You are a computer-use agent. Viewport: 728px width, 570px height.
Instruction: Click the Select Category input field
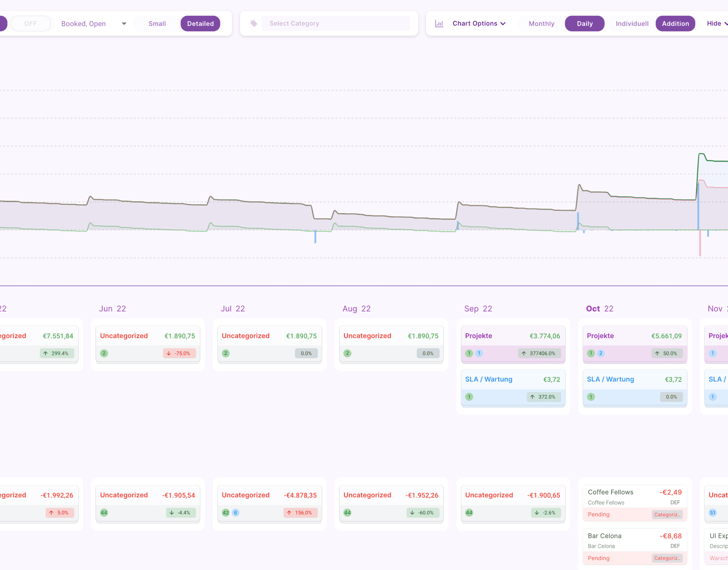pos(336,23)
